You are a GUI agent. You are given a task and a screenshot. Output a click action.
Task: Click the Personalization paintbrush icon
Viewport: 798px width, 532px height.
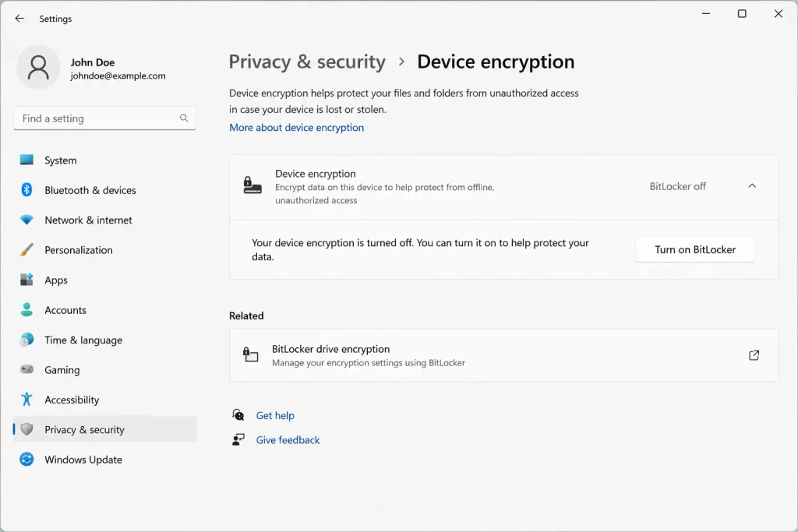pyautogui.click(x=26, y=250)
